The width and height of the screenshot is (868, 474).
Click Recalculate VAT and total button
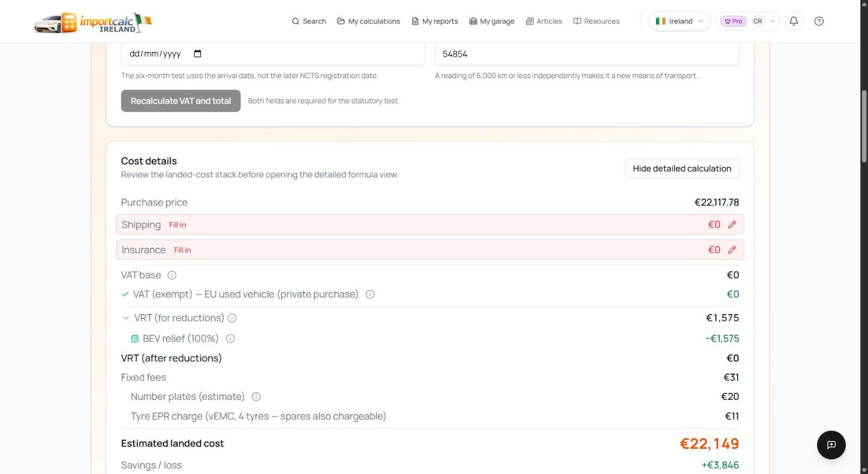(x=180, y=101)
